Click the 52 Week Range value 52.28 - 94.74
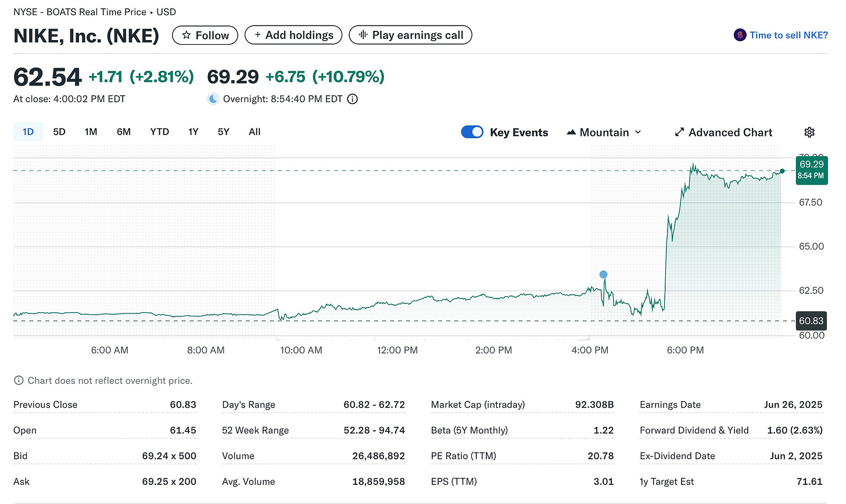 click(374, 430)
